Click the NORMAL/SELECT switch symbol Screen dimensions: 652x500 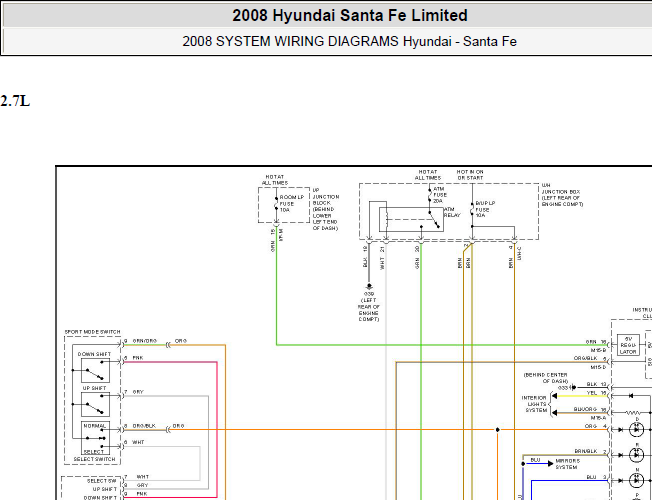point(95,438)
